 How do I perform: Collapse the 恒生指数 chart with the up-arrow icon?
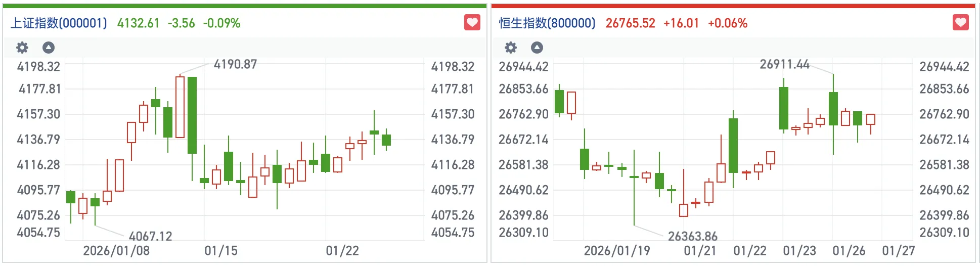[x=537, y=48]
